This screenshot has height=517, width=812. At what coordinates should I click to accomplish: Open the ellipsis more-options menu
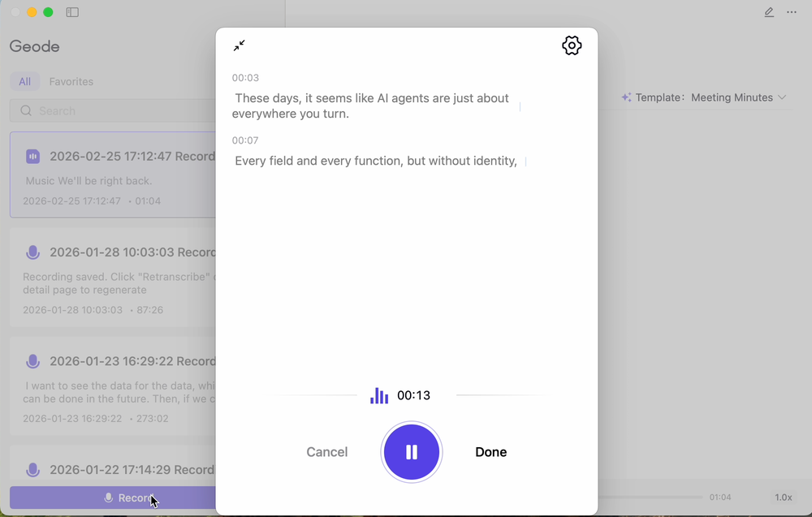[x=792, y=12]
